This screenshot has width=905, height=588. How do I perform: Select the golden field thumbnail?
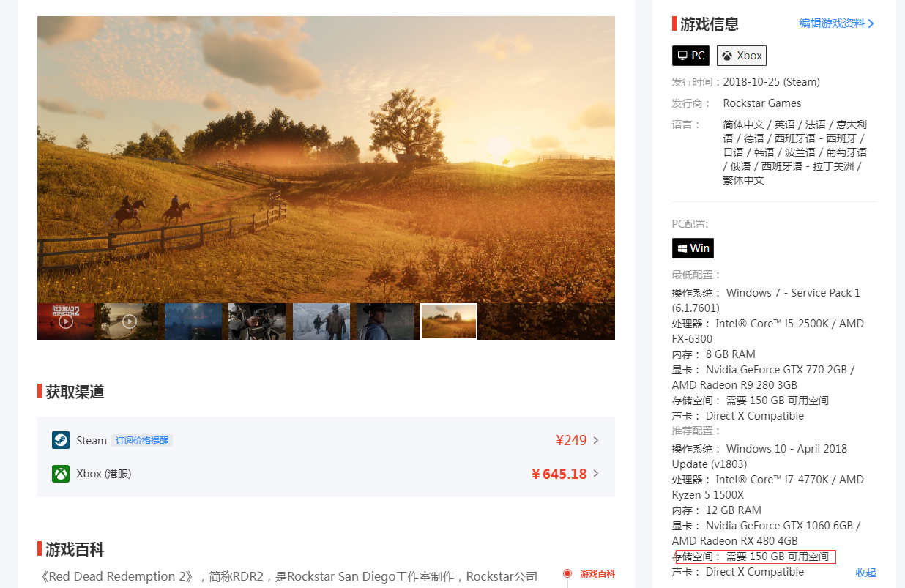pyautogui.click(x=449, y=321)
